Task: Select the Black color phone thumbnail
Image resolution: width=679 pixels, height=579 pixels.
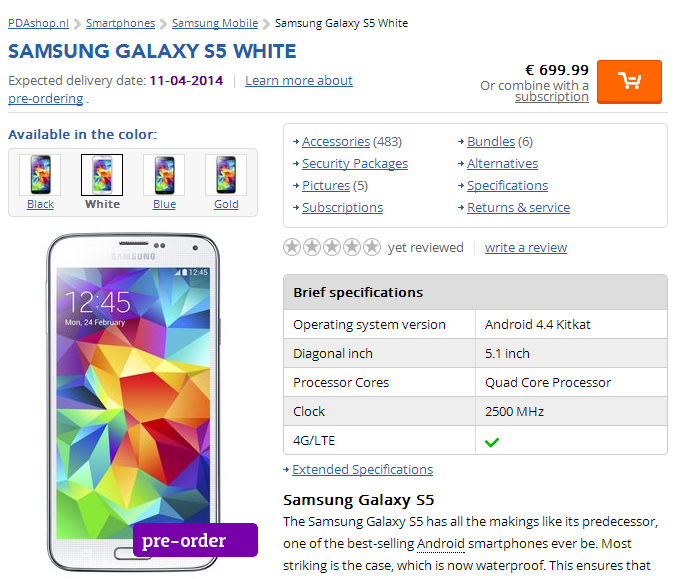Action: coord(40,175)
